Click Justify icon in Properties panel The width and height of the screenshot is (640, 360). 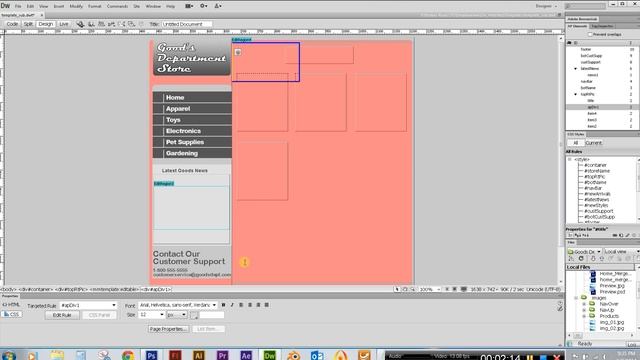(267, 305)
